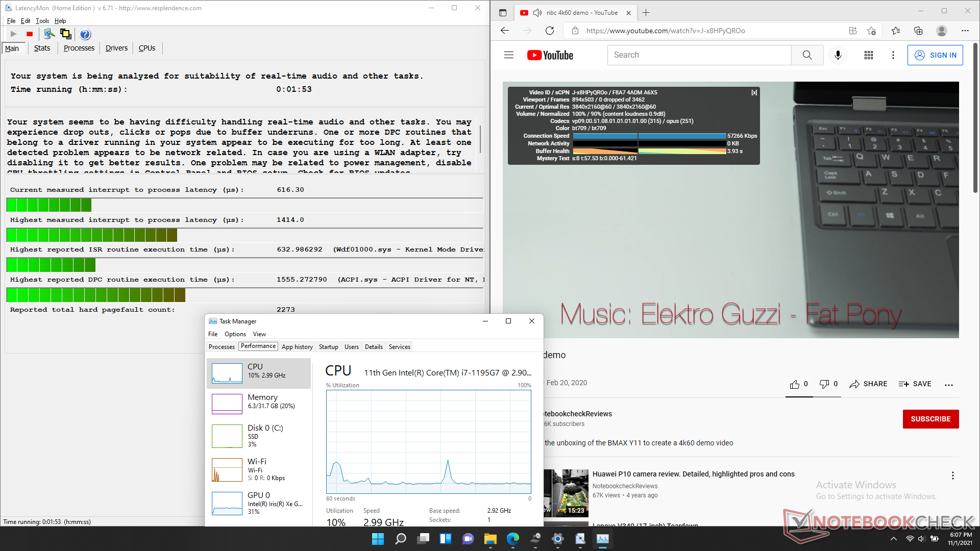980x551 pixels.
Task: Click the browser refresh button
Action: [x=550, y=31]
